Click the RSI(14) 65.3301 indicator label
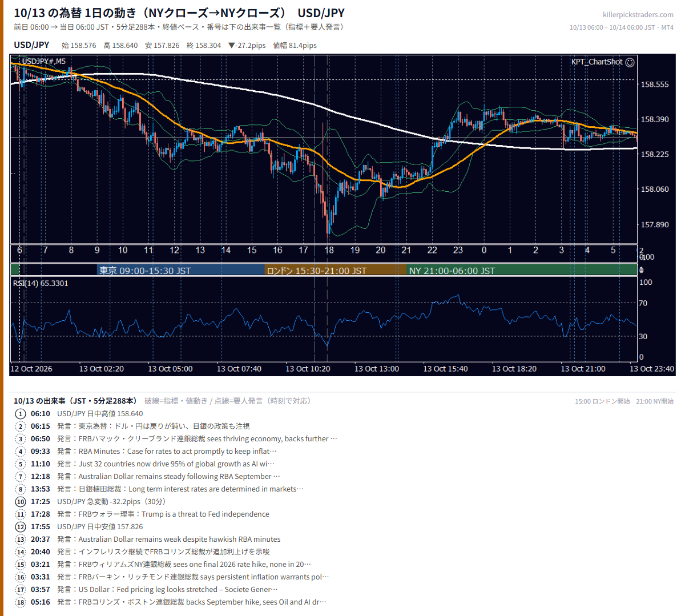Viewport: 685px width, 616px height. [41, 283]
